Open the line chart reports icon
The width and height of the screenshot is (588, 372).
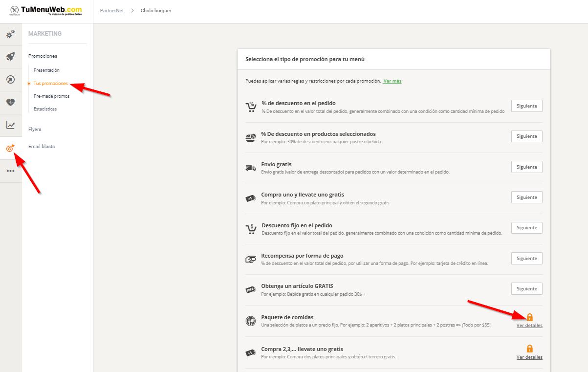(10, 125)
